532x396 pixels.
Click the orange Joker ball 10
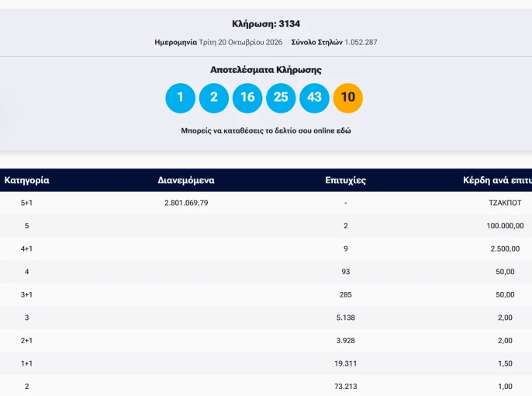tap(347, 98)
